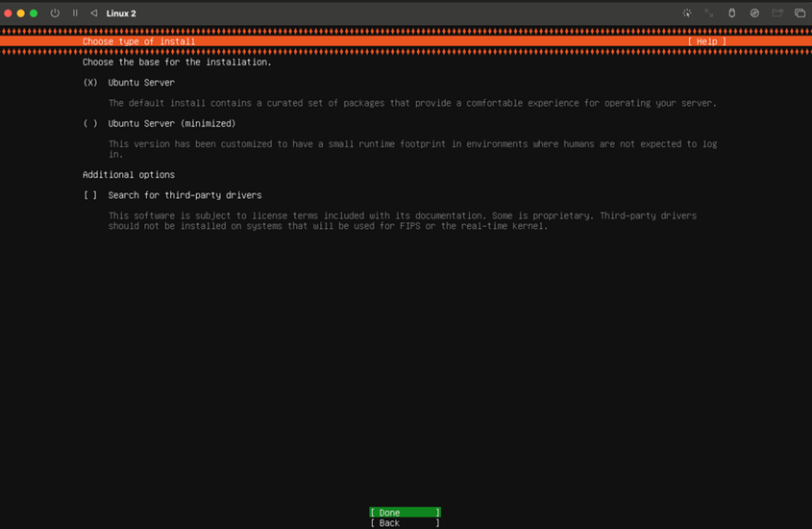Viewport: 812px width, 529px height.
Task: Minimize the VM window with yellow button
Action: [x=21, y=13]
